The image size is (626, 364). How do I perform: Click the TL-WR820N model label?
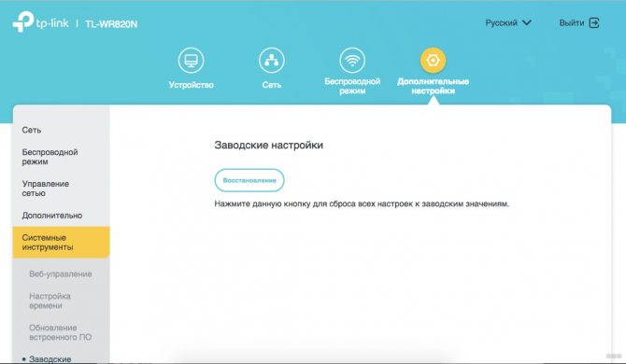click(x=111, y=24)
